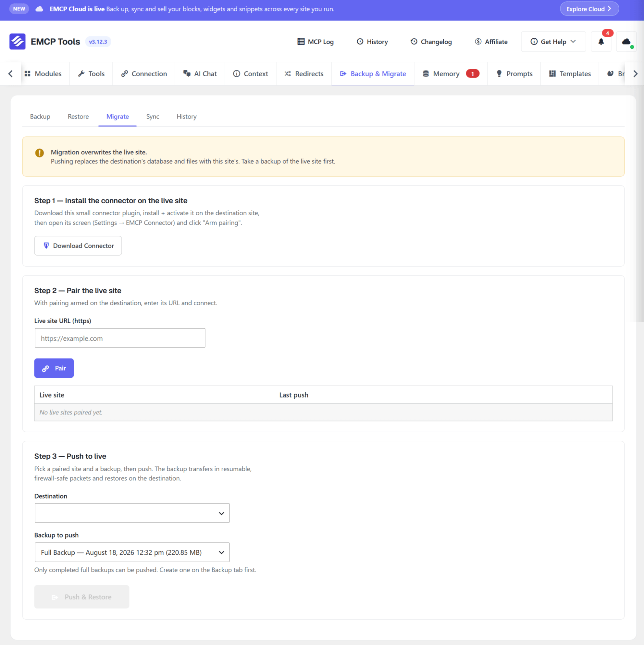The width and height of the screenshot is (644, 645).
Task: Open the Connection tab
Action: [x=144, y=73]
